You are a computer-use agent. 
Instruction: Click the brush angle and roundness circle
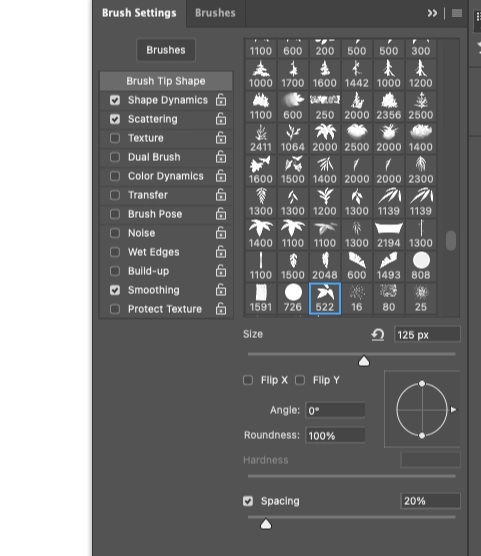(422, 410)
